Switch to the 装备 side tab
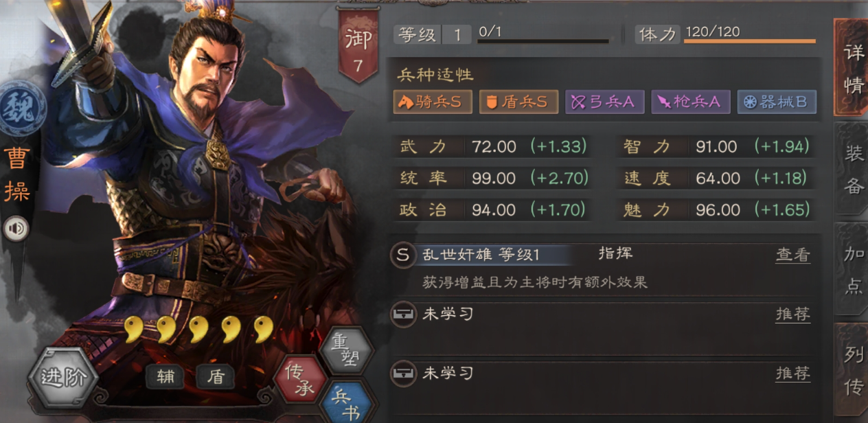The image size is (868, 423). click(852, 170)
